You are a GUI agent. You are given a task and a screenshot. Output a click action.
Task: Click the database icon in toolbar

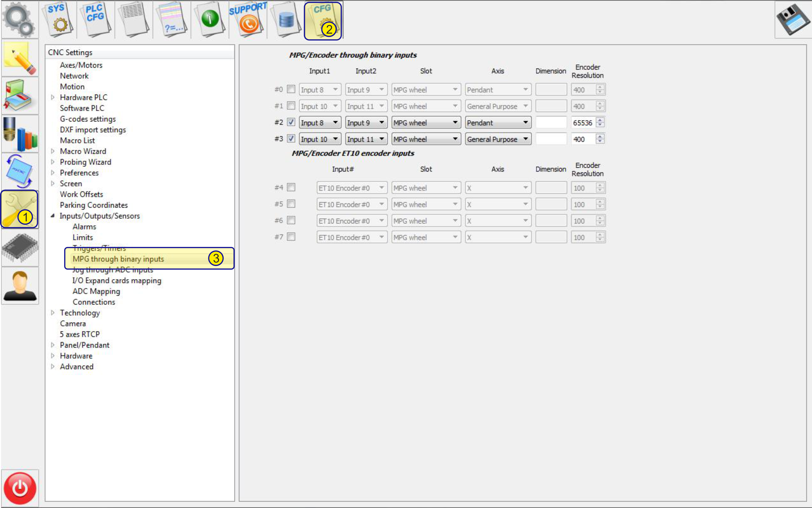286,19
